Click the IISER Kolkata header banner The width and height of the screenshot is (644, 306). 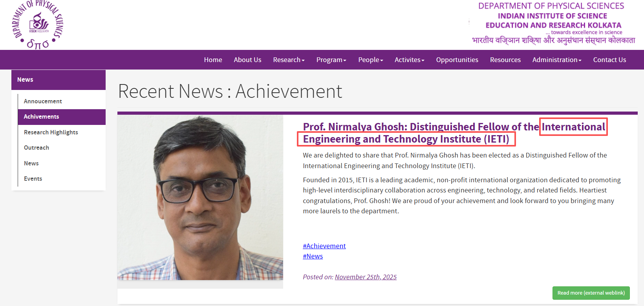[x=552, y=24]
